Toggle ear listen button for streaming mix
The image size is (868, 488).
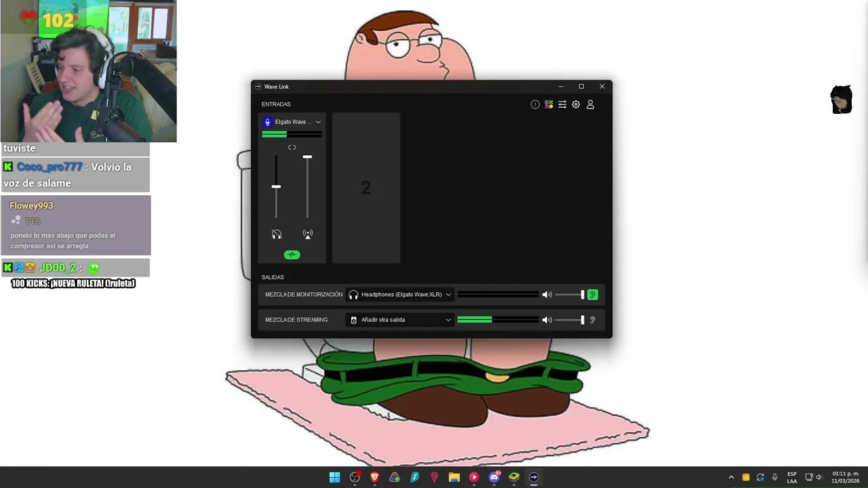(592, 320)
